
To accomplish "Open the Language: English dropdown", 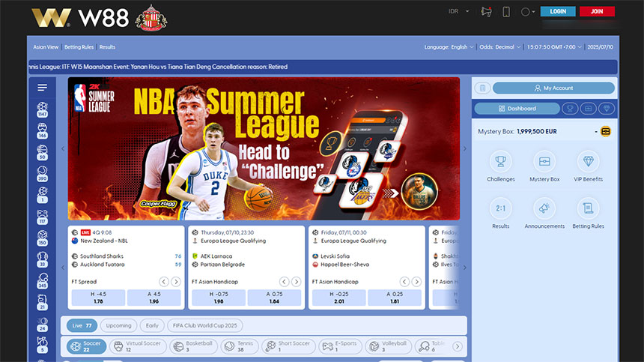I will click(449, 47).
